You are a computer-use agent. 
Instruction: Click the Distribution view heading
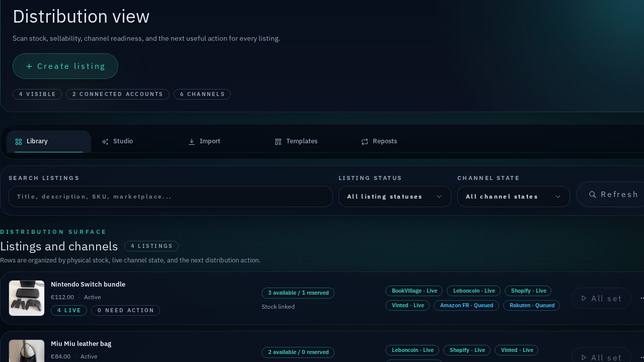(81, 17)
